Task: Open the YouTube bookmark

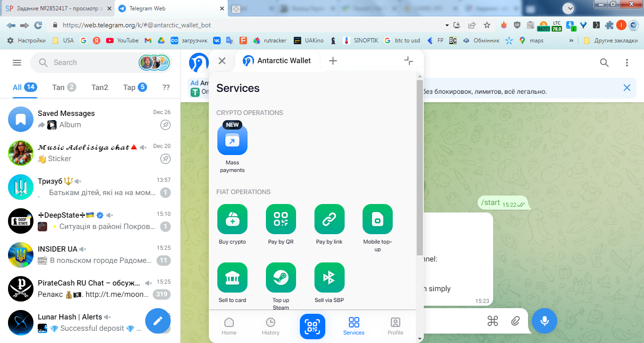Action: pyautogui.click(x=123, y=41)
